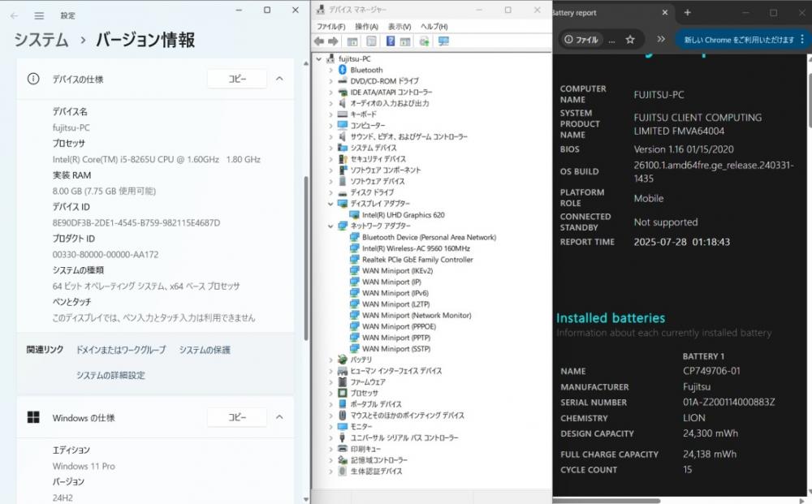Viewport: 812px width, 504px height.
Task: Click the Properties sheet toolbar icon in Device Manager
Action: (x=371, y=41)
